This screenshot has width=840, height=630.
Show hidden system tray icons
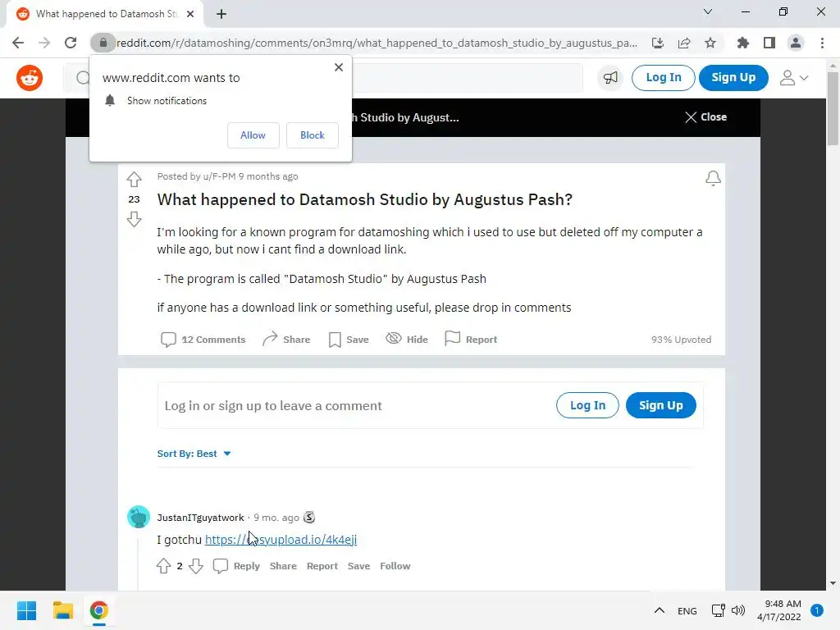[660, 610]
